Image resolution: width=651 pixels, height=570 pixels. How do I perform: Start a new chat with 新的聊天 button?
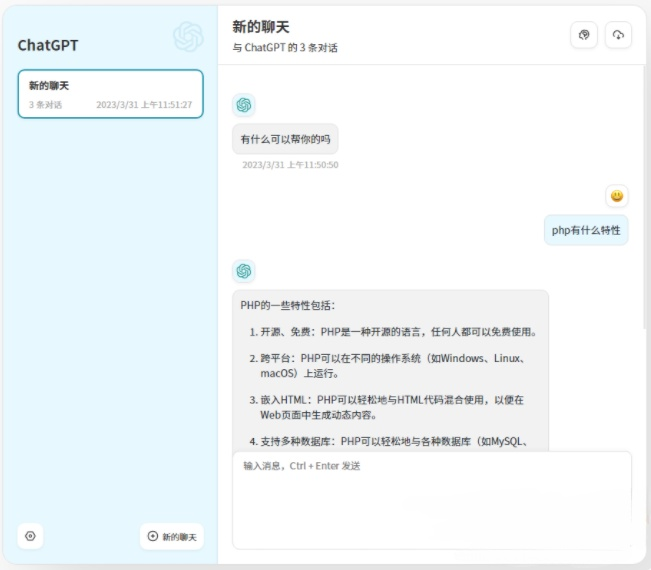click(172, 536)
